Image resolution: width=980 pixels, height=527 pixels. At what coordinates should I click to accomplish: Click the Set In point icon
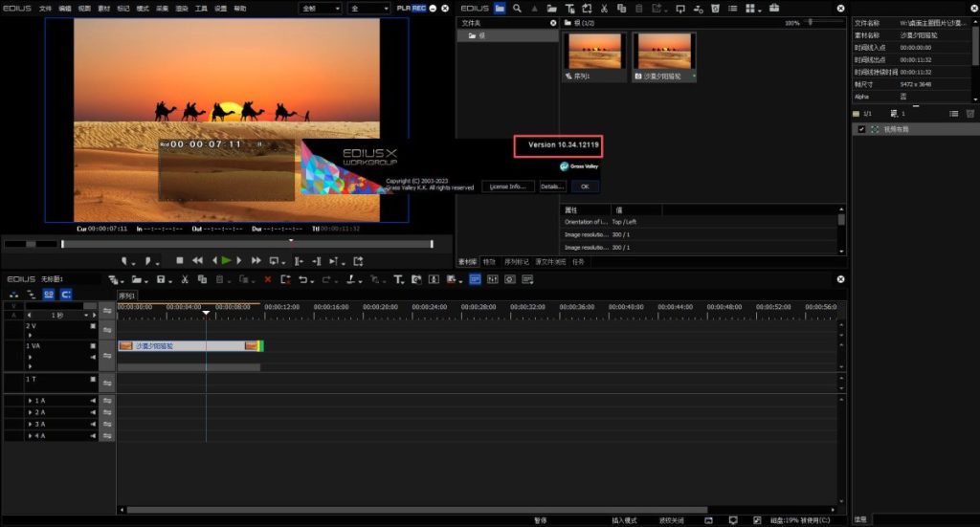[124, 261]
